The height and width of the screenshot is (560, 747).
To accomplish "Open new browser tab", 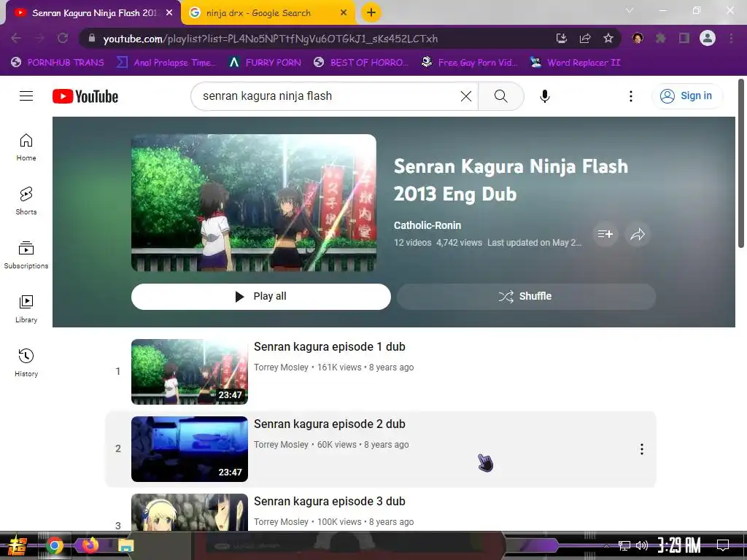I will tap(371, 13).
